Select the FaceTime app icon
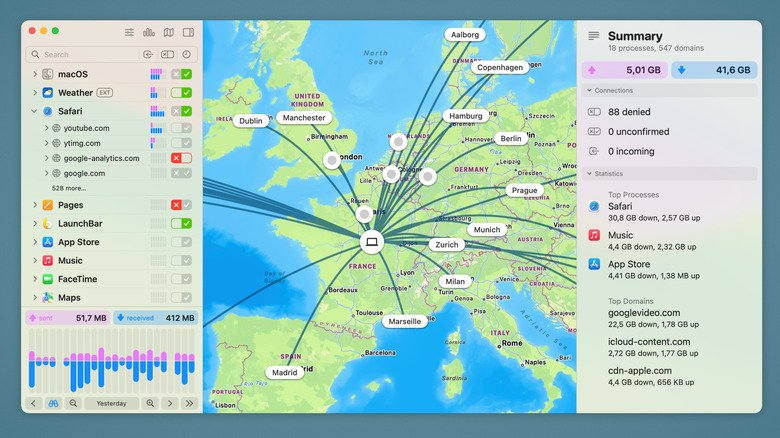Screen dimensions: 780x438 [48, 279]
